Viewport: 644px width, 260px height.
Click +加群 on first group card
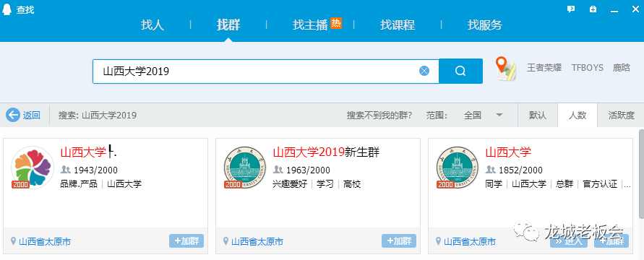click(186, 241)
